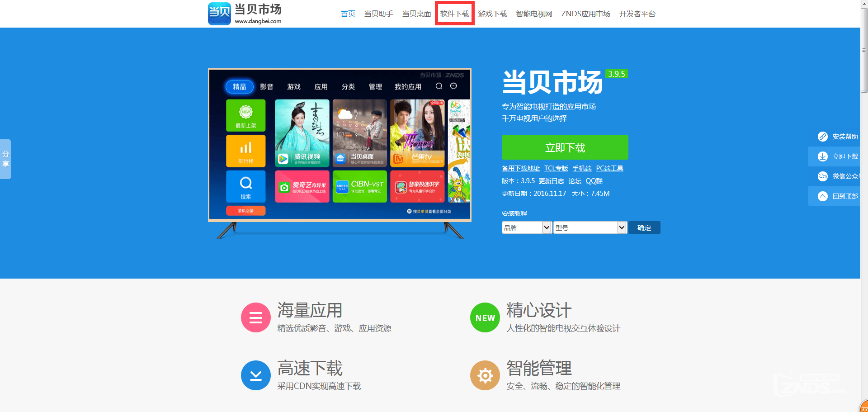Click 智象极速识字 red tile
The image size is (868, 412).
(417, 186)
